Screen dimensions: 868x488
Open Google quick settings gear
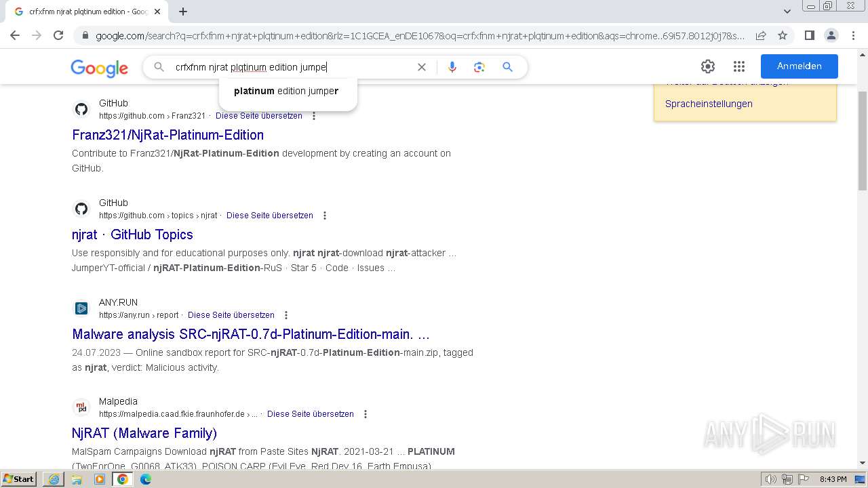[x=708, y=66]
